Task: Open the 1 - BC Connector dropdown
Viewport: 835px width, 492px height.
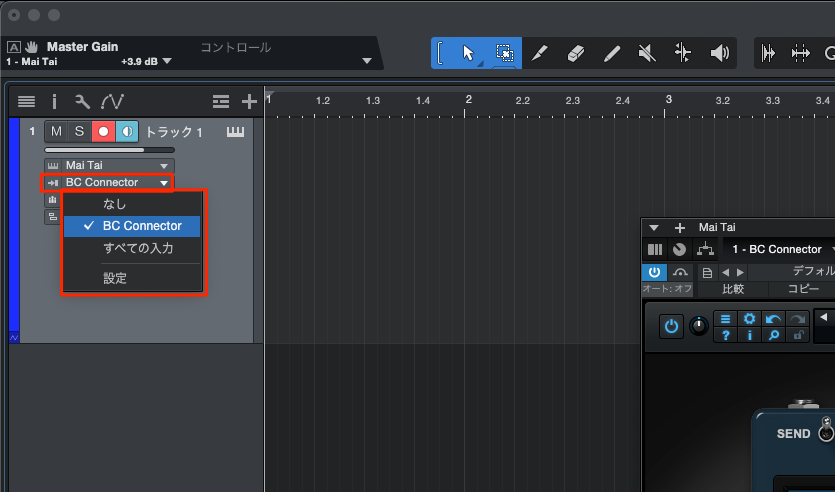Action: pos(779,249)
